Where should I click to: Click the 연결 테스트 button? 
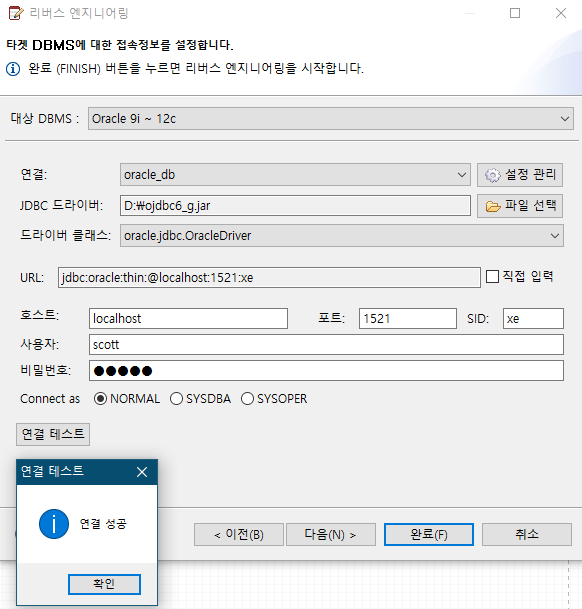(53, 434)
